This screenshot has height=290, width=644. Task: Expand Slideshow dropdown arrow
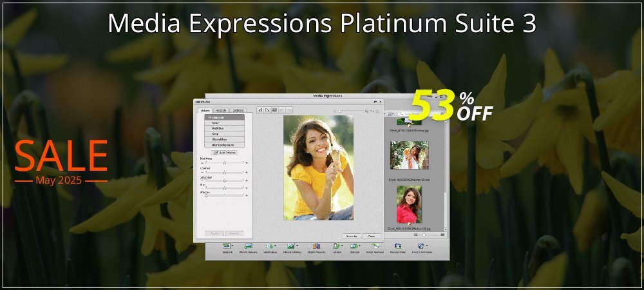(275, 246)
